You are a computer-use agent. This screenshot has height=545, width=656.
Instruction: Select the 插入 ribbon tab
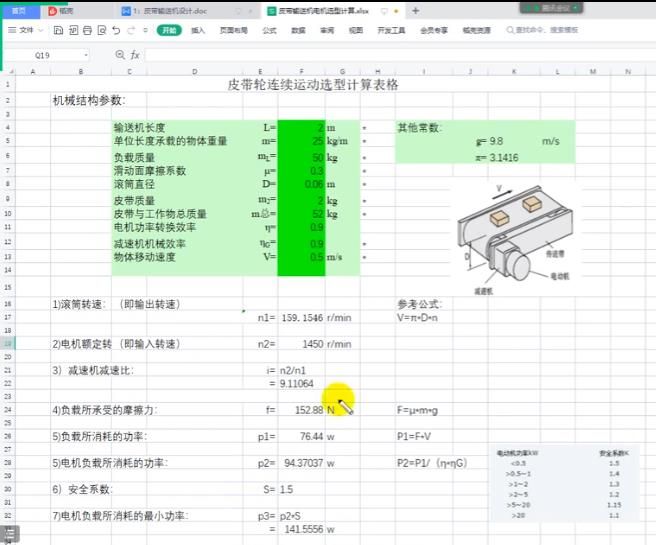[x=198, y=30]
